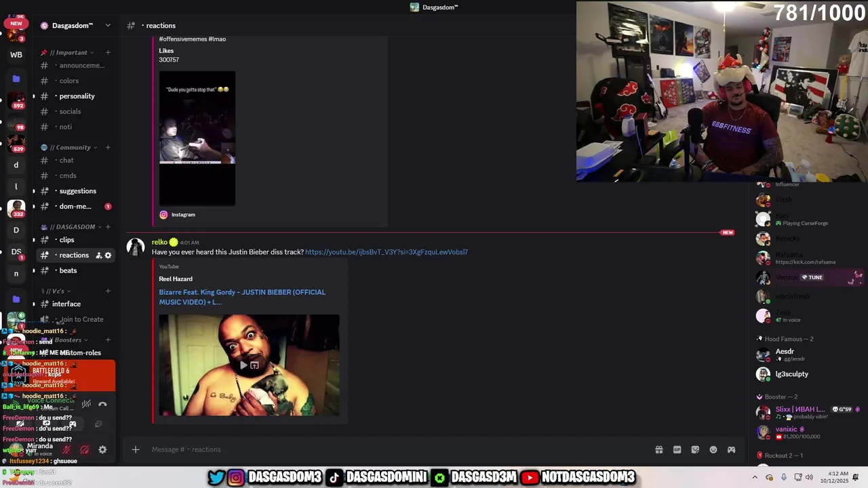The image size is (868, 488).
Task: Open the GIF picker
Action: [x=677, y=449]
